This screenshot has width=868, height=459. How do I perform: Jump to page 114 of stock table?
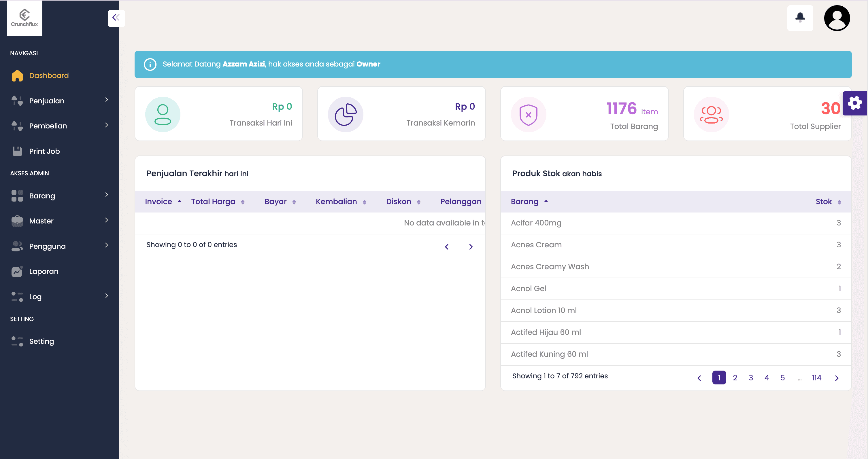pos(816,378)
